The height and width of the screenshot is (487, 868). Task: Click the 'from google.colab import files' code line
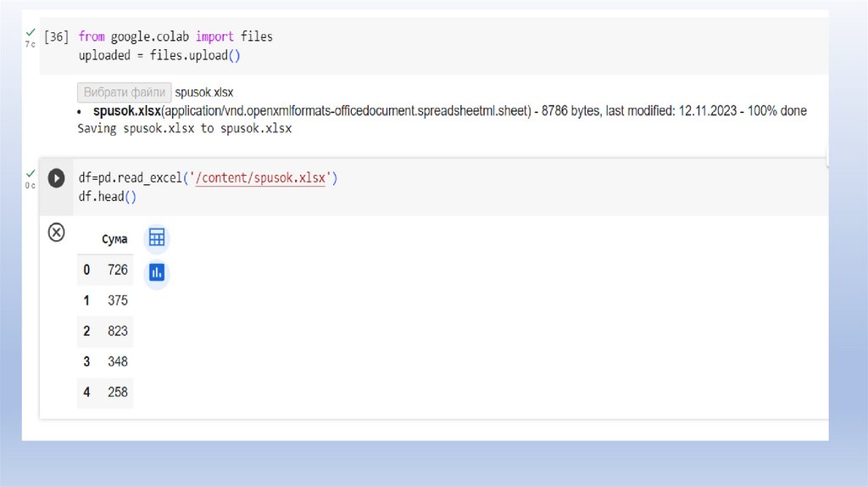tap(175, 36)
